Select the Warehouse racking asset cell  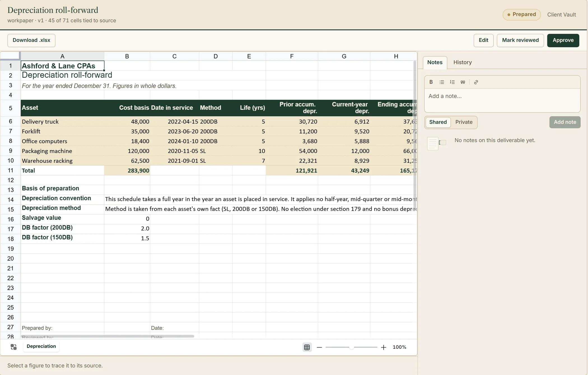[x=62, y=161]
